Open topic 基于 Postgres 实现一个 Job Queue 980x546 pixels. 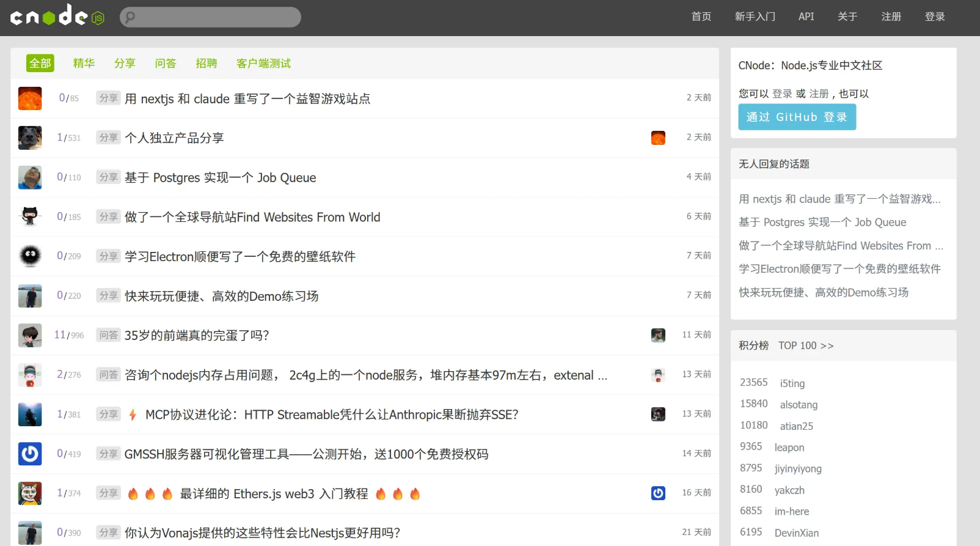click(220, 177)
